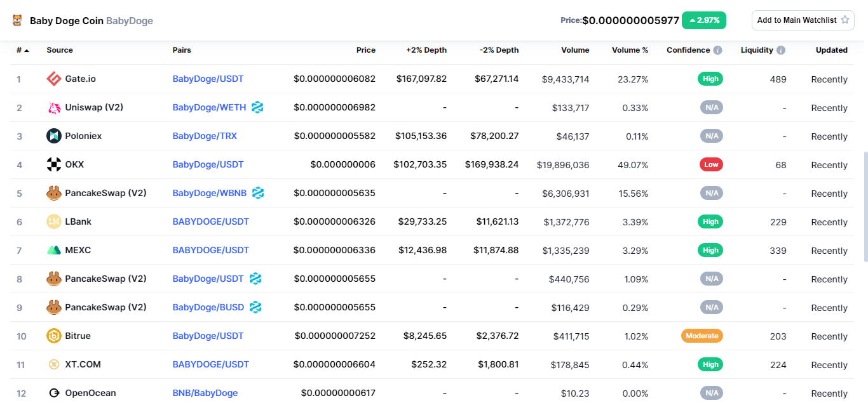This screenshot has height=403, width=868.
Task: Click the info icon next to Liquidity
Action: 781,50
